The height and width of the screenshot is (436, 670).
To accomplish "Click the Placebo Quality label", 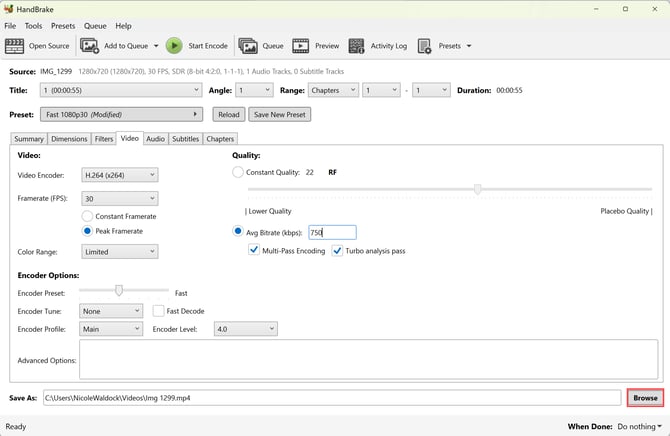I will point(626,211).
